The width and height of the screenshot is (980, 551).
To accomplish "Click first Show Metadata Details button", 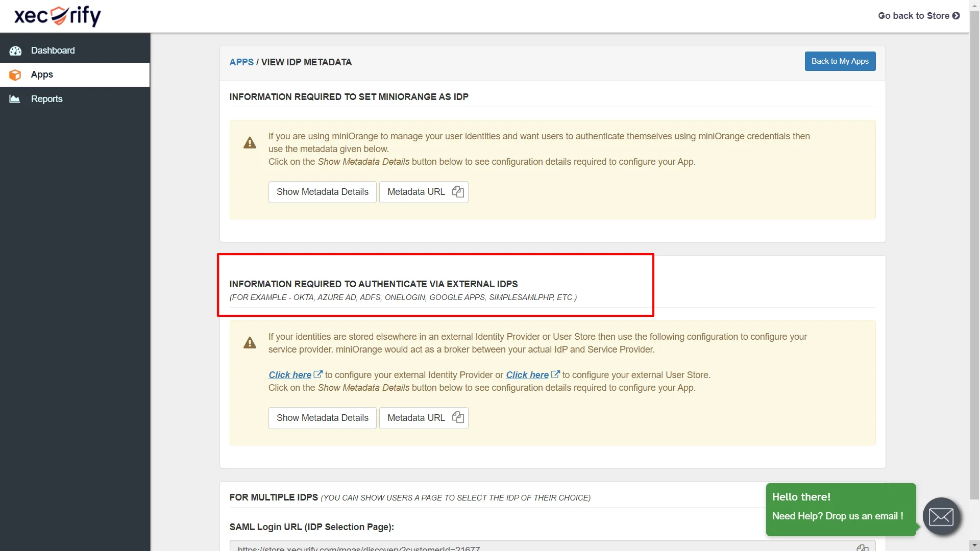I will (322, 192).
